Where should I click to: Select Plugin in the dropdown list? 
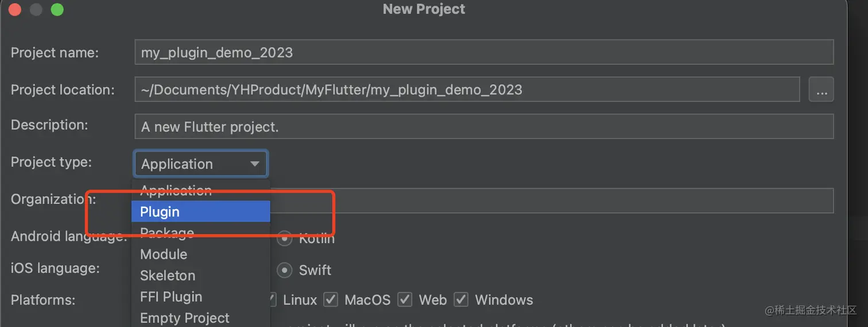[200, 211]
